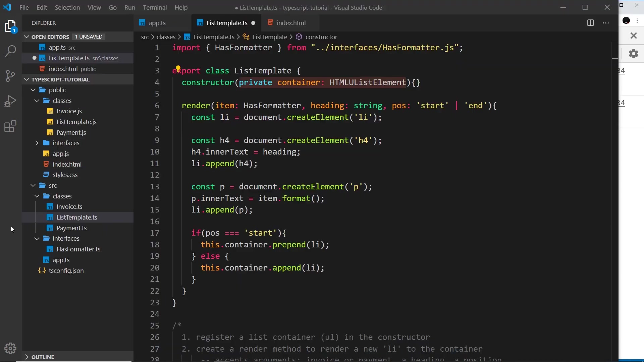
Task: Open the Run and Debug view
Action: [10, 101]
